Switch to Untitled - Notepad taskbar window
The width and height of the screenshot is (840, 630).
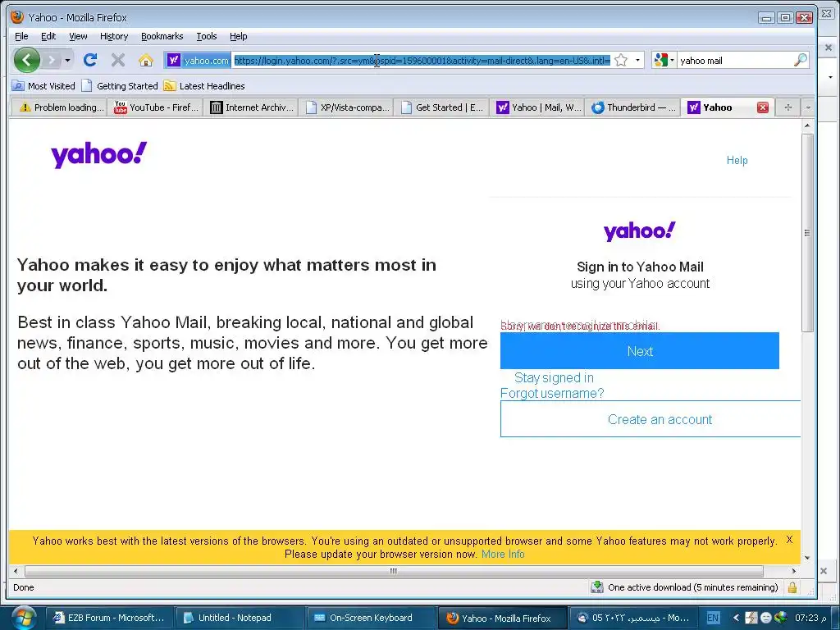240,619
